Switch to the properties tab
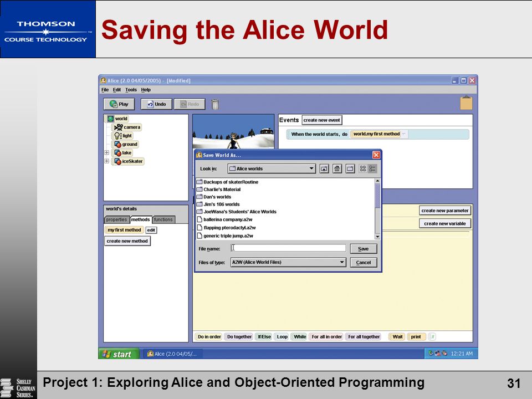The height and width of the screenshot is (399, 532). pyautogui.click(x=116, y=219)
